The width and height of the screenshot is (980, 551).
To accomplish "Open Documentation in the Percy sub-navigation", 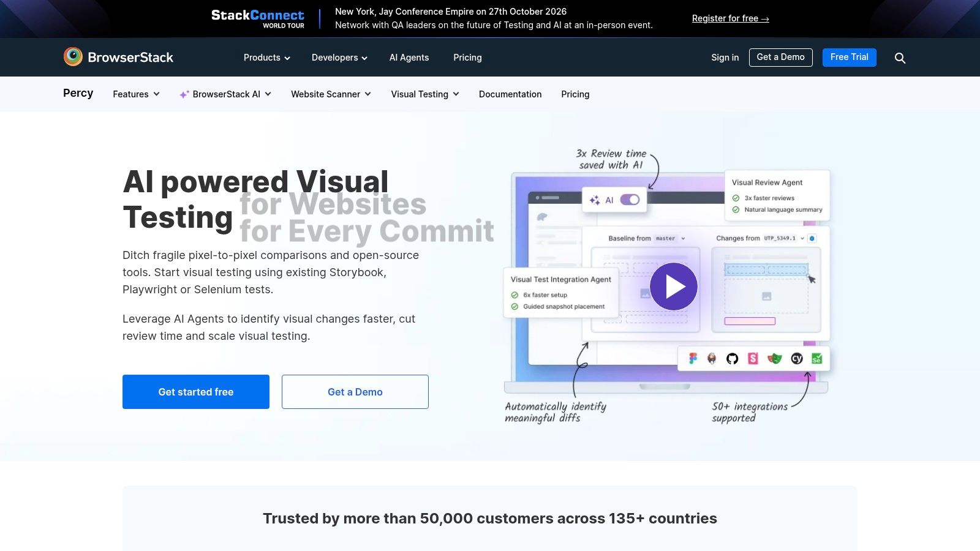I will pos(510,94).
